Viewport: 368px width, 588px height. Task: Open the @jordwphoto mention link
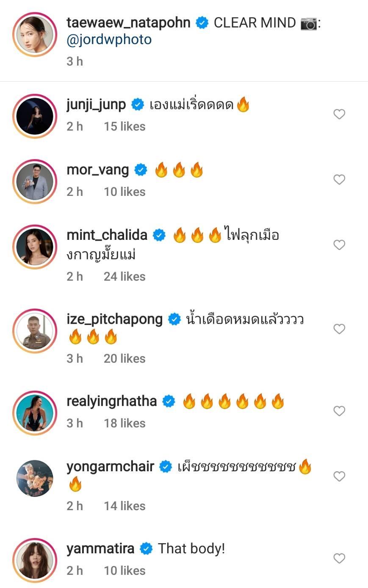pyautogui.click(x=109, y=40)
